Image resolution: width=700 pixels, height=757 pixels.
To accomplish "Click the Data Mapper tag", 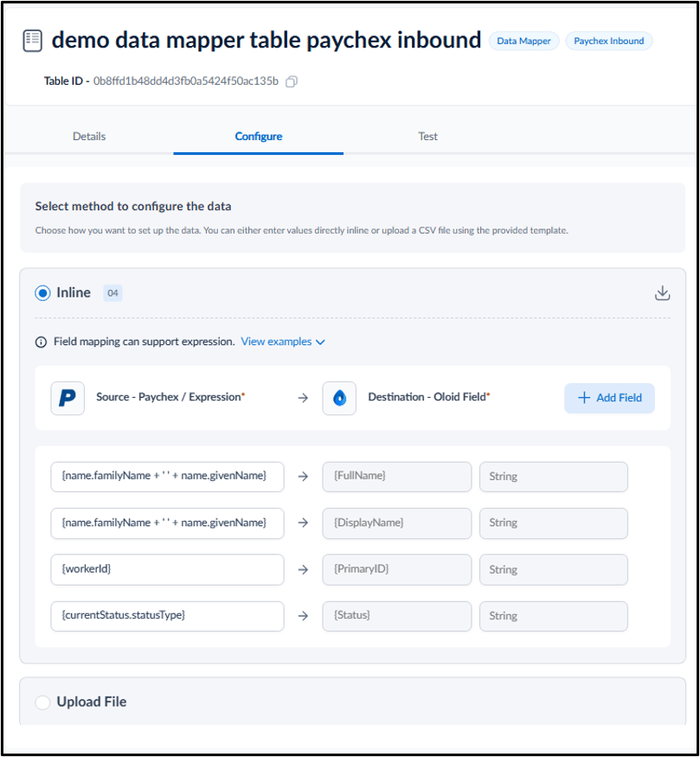I will 523,41.
